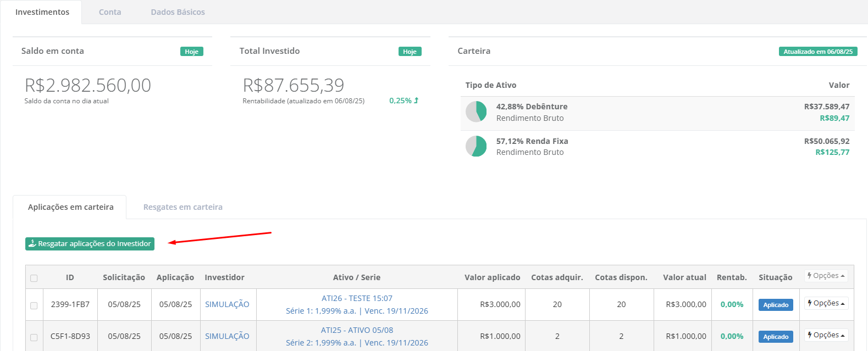
Task: Click the Debênture pie chart icon
Action: pos(476,112)
